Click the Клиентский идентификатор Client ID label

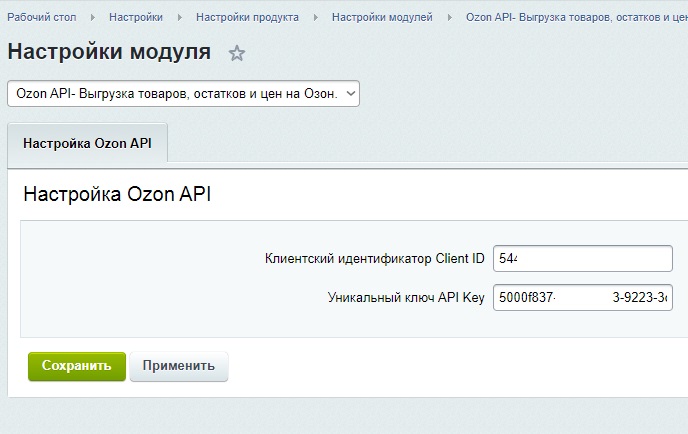point(374,259)
